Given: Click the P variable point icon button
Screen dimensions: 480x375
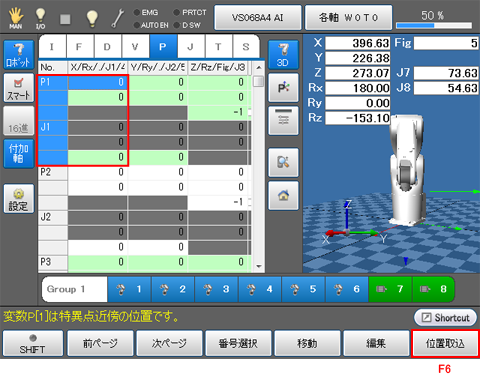Looking at the screenshot, I should [x=283, y=88].
